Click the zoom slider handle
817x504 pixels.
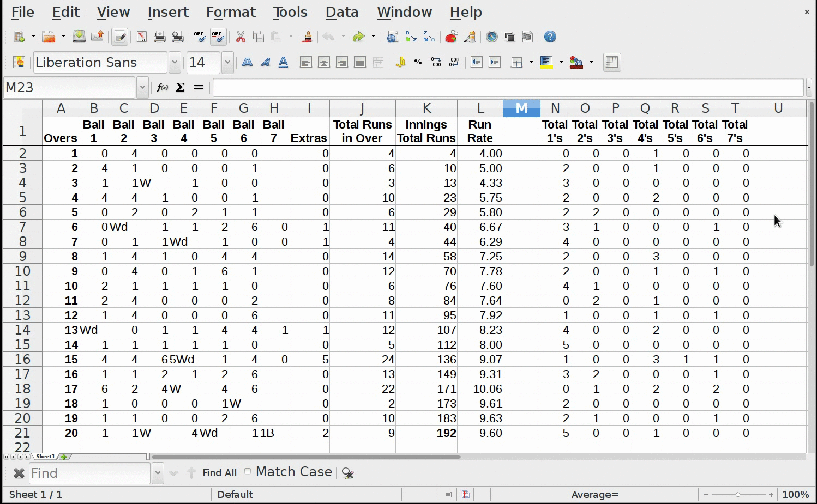pyautogui.click(x=738, y=495)
